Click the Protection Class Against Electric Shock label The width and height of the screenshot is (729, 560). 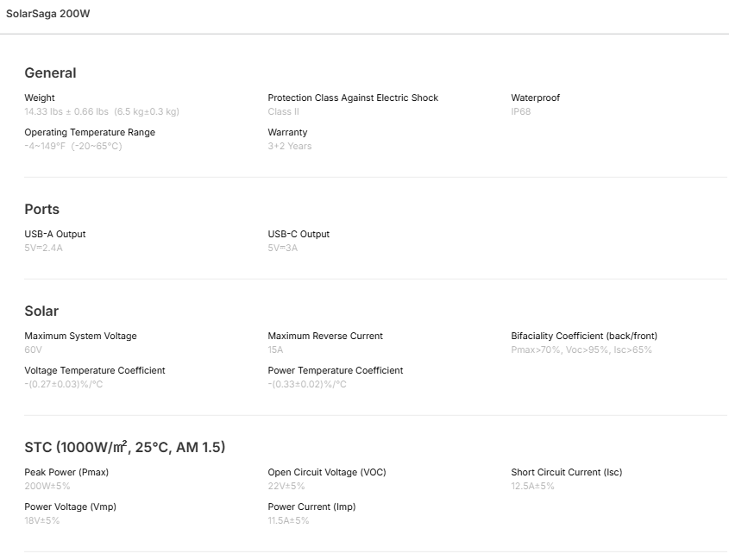(353, 98)
